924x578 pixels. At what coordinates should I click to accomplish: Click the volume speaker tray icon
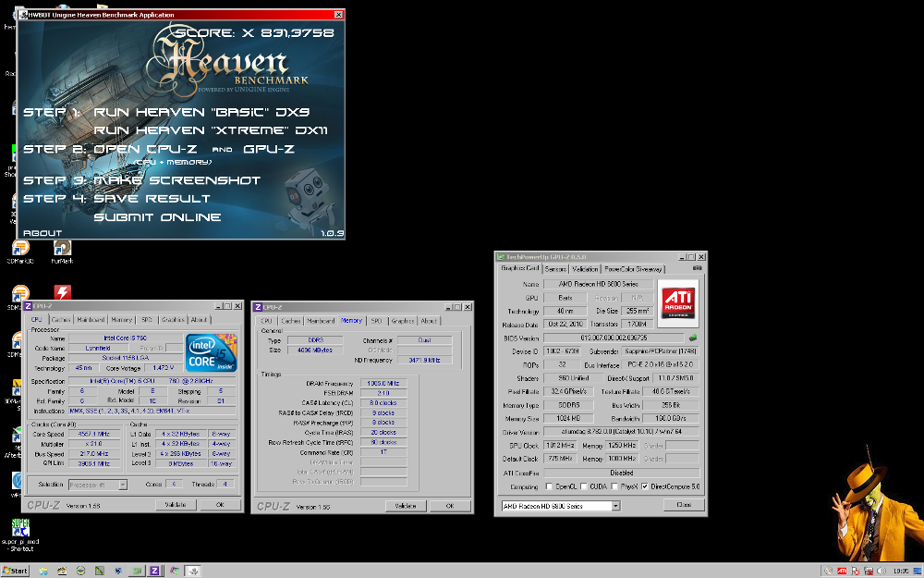[881, 571]
